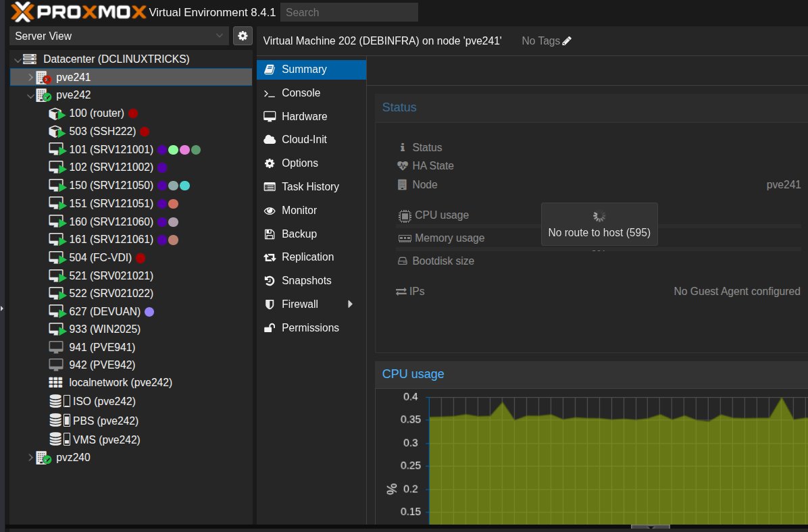The width and height of the screenshot is (808, 532).
Task: Click the container icon for 503 (SSH222)
Action: pyautogui.click(x=57, y=132)
